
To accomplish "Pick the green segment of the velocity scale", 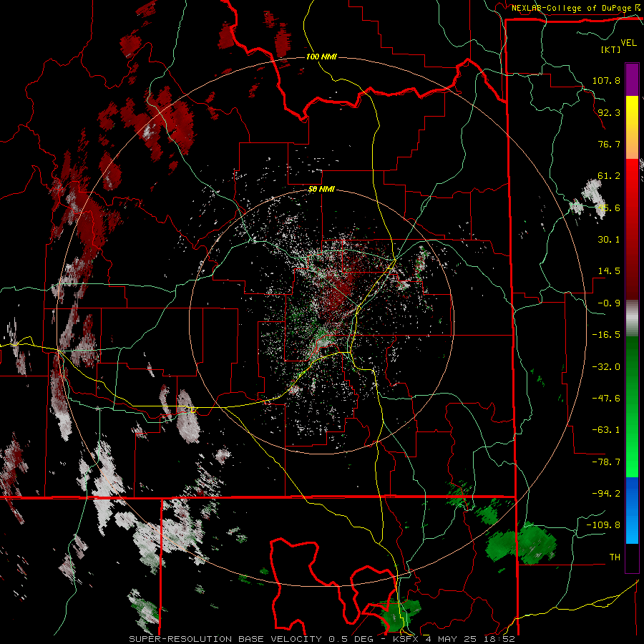I will pos(632,406).
